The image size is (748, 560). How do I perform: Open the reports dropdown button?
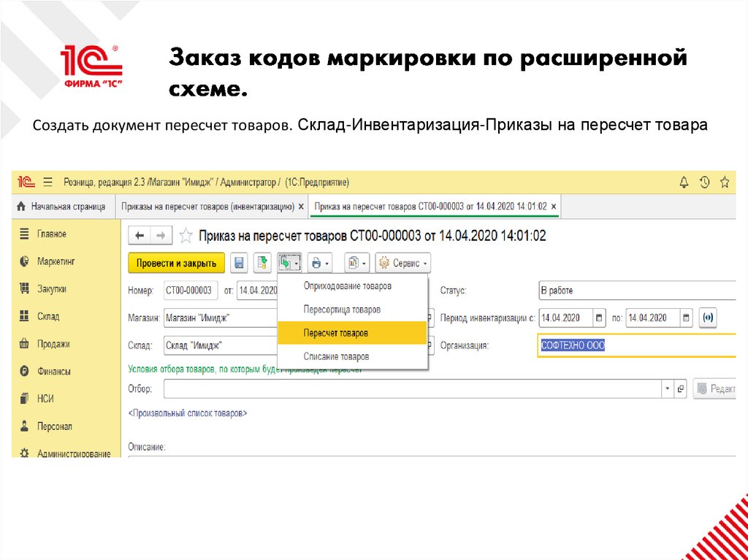[356, 264]
